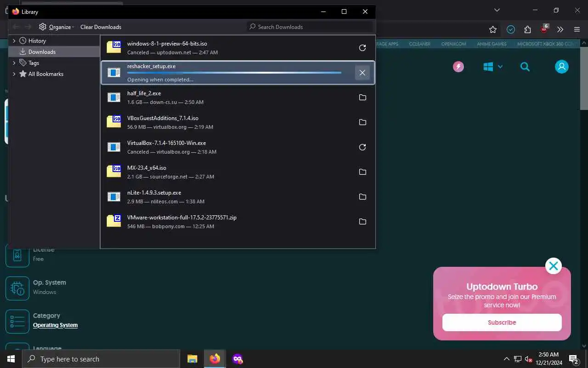Select the half_life_2.exe file name
The width and height of the screenshot is (588, 368).
[144, 93]
